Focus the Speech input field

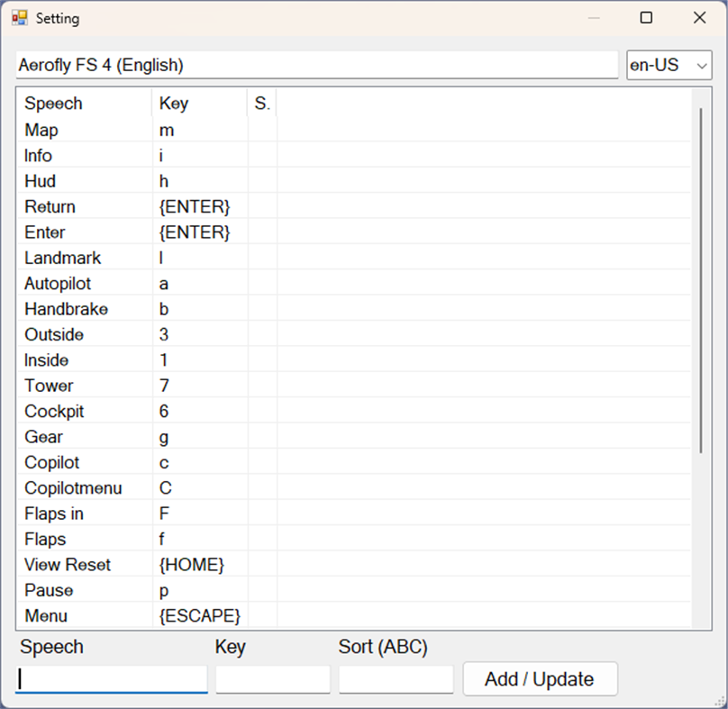click(112, 680)
